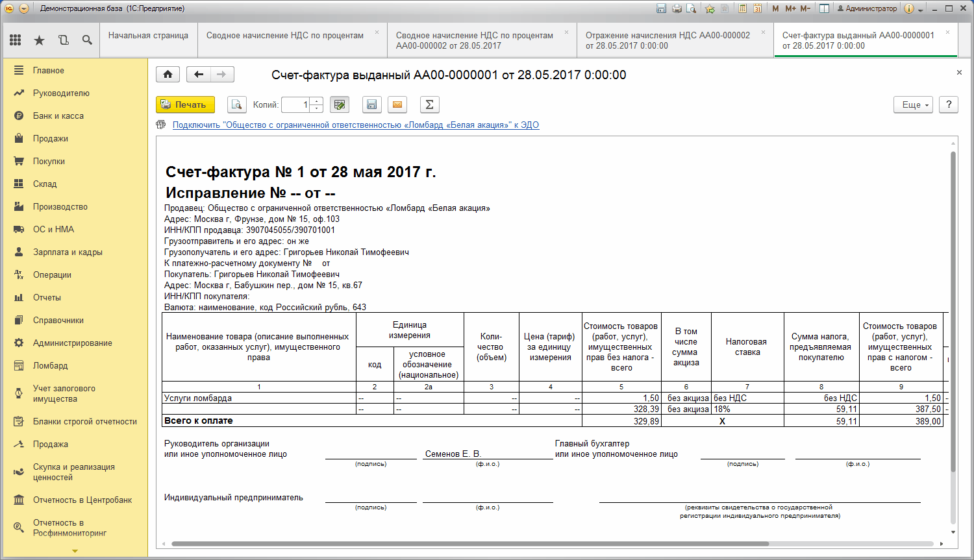Screen dimensions: 974x560
Task: Click the link to connect to ЭДО
Action: point(356,125)
